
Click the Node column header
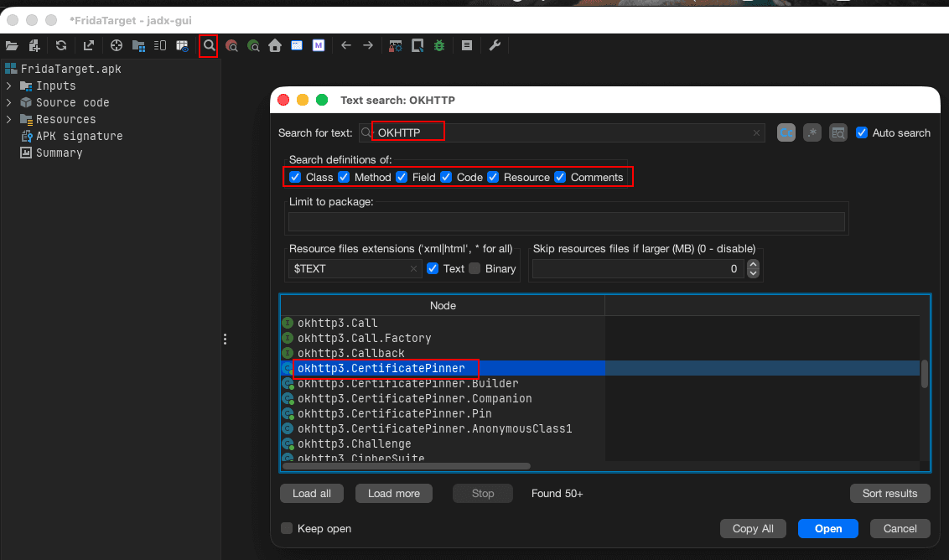tap(443, 306)
